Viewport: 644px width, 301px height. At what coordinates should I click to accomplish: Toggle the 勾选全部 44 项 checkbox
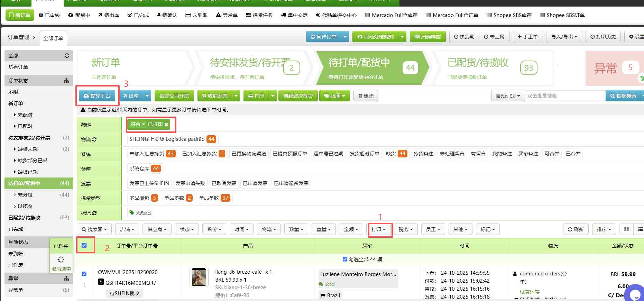(345, 259)
